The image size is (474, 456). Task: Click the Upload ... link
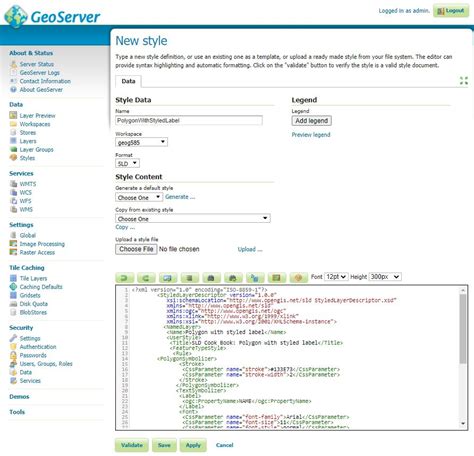tap(250, 249)
